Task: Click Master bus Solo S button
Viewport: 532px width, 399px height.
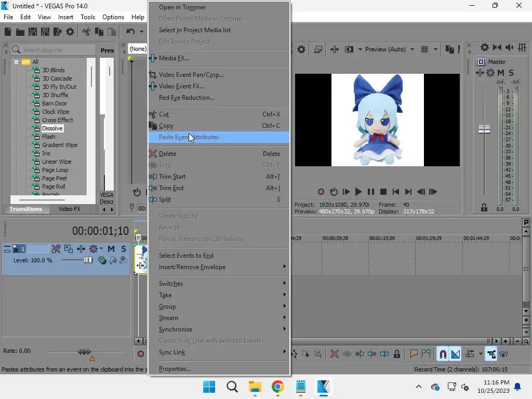Action: (x=511, y=73)
